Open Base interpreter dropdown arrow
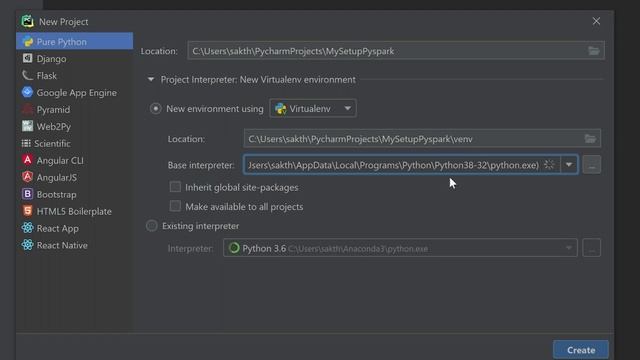The width and height of the screenshot is (640, 360). tap(569, 164)
